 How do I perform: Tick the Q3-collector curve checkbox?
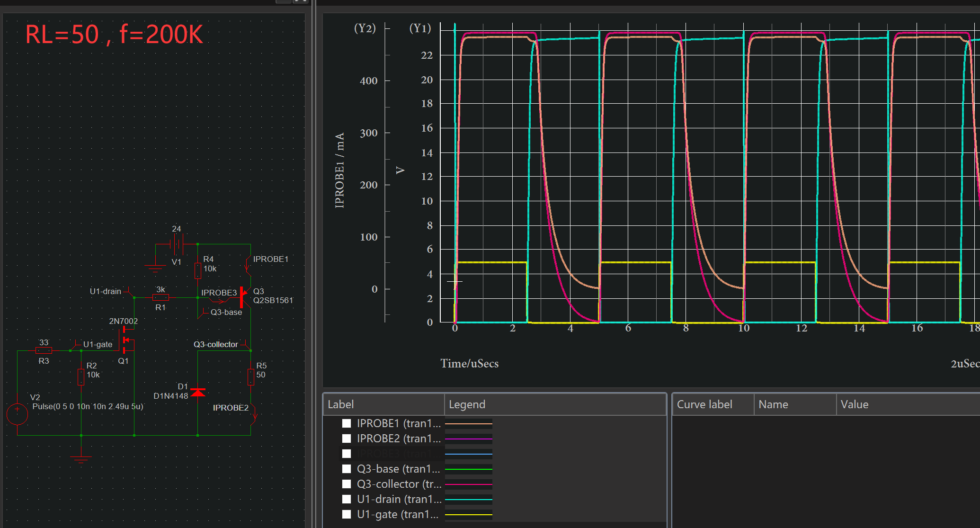pos(347,484)
